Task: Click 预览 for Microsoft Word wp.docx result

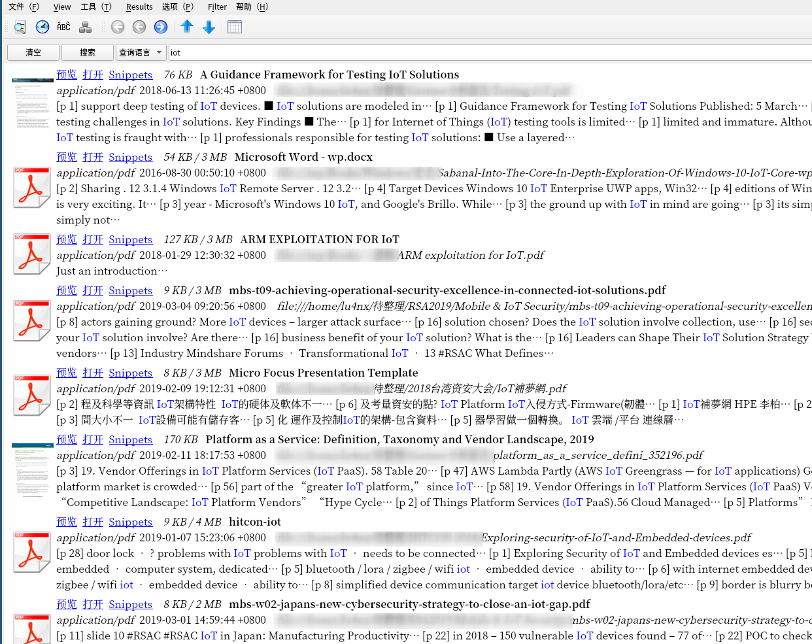Action: pos(67,157)
